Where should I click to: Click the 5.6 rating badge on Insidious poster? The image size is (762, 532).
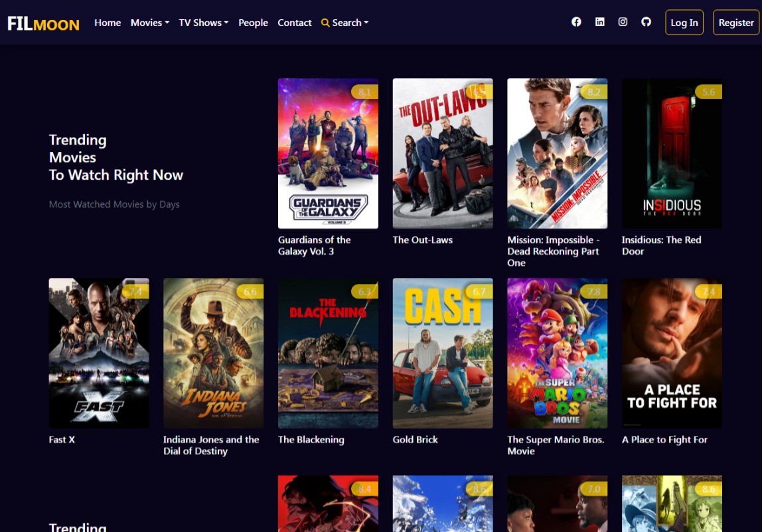(x=708, y=92)
